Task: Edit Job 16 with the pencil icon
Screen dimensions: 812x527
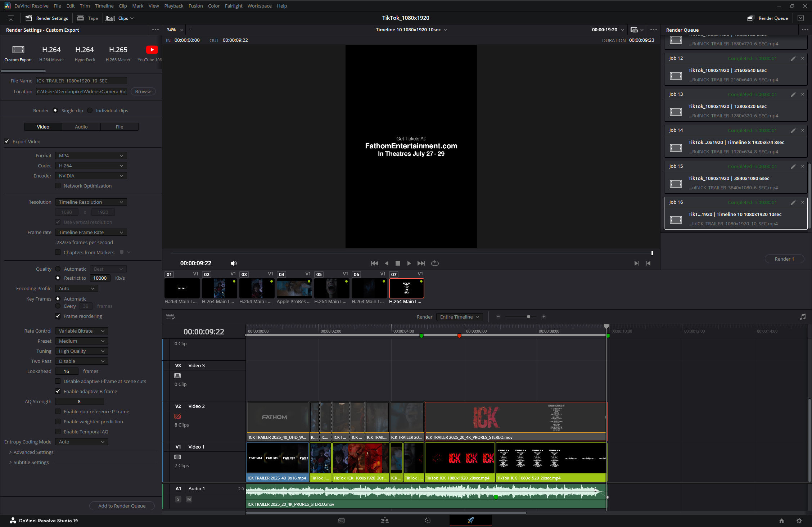Action: 793,202
